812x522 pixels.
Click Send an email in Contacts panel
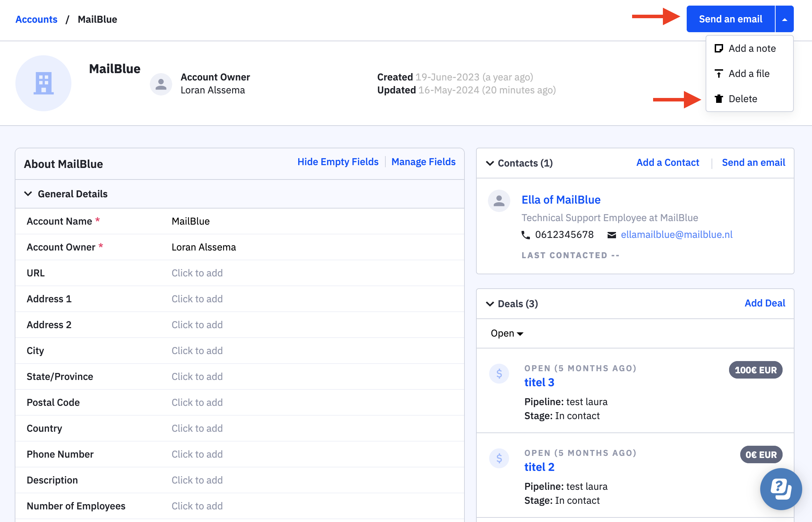(x=754, y=162)
